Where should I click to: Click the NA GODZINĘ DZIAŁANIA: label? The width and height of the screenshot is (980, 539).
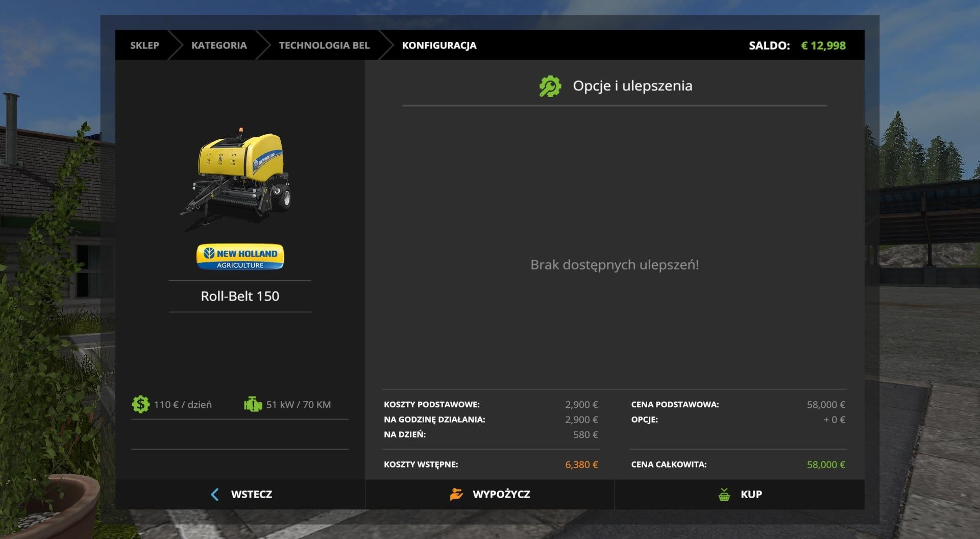click(434, 420)
